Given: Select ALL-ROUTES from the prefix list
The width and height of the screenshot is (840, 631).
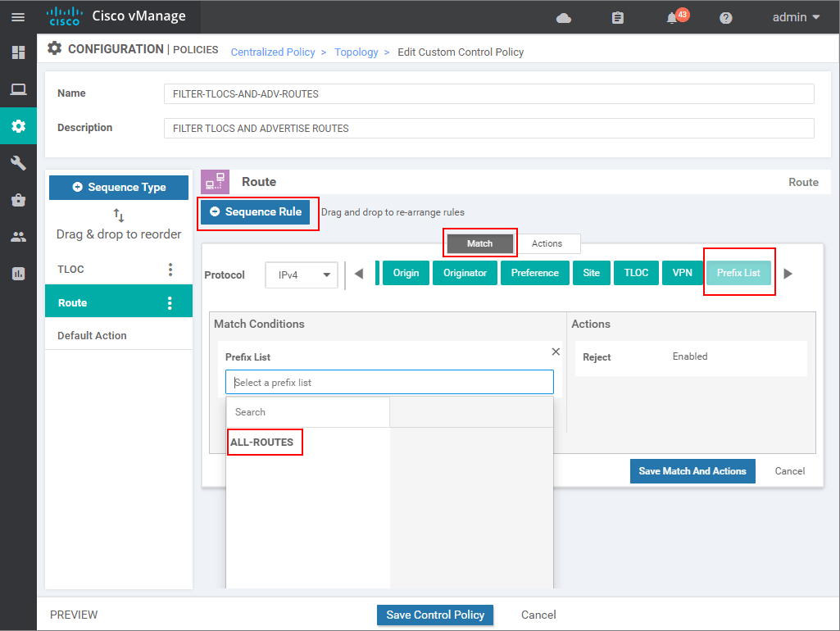Looking at the screenshot, I should [264, 442].
